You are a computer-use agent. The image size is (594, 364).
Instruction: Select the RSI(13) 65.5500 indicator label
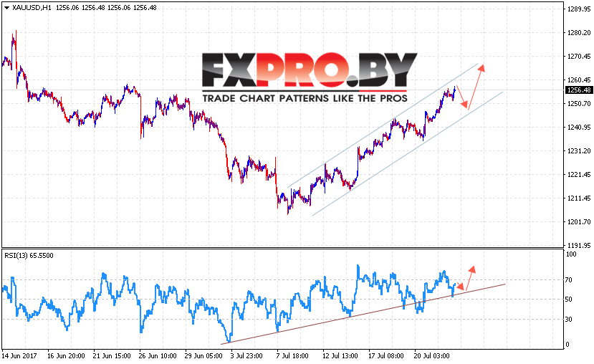pyautogui.click(x=29, y=256)
